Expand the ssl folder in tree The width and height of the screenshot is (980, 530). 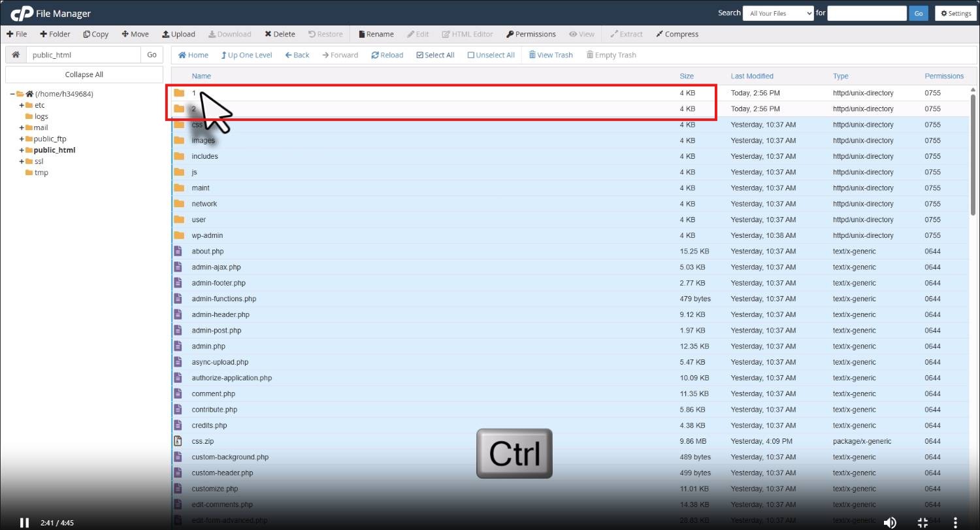22,161
